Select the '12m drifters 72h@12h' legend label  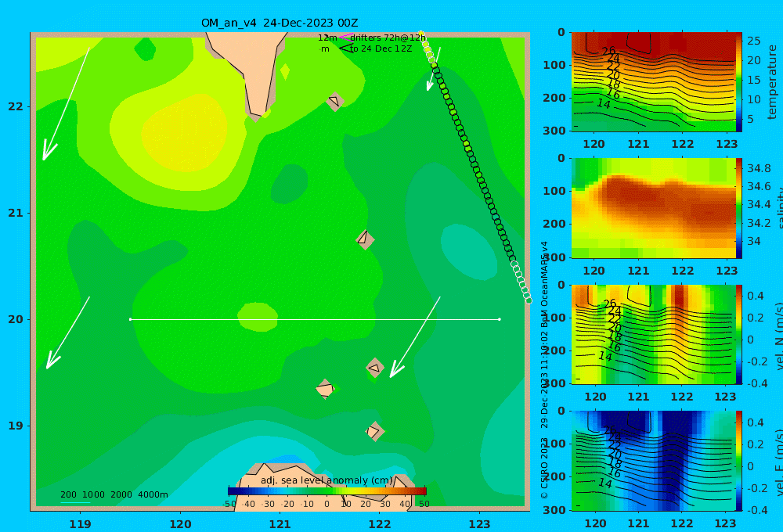pyautogui.click(x=371, y=38)
